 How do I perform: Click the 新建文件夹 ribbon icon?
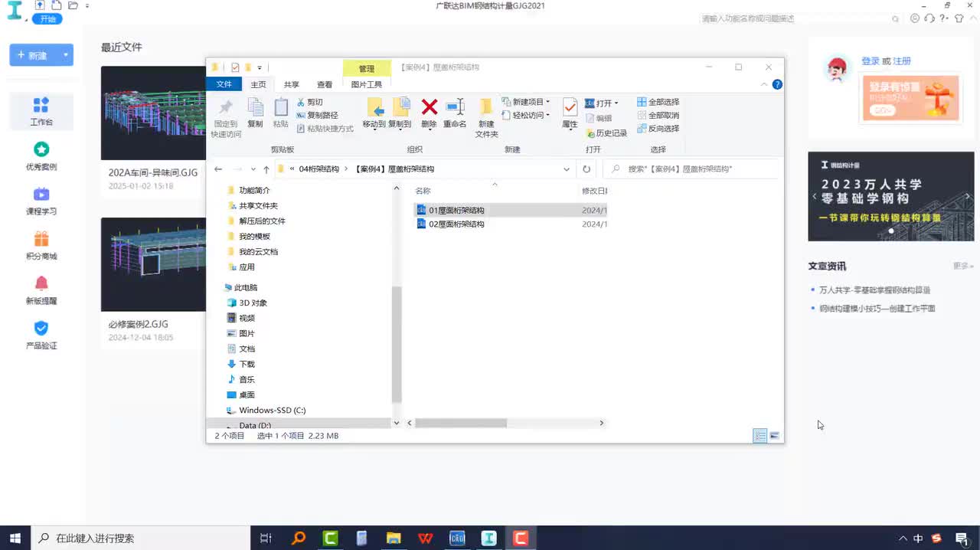[x=486, y=107]
